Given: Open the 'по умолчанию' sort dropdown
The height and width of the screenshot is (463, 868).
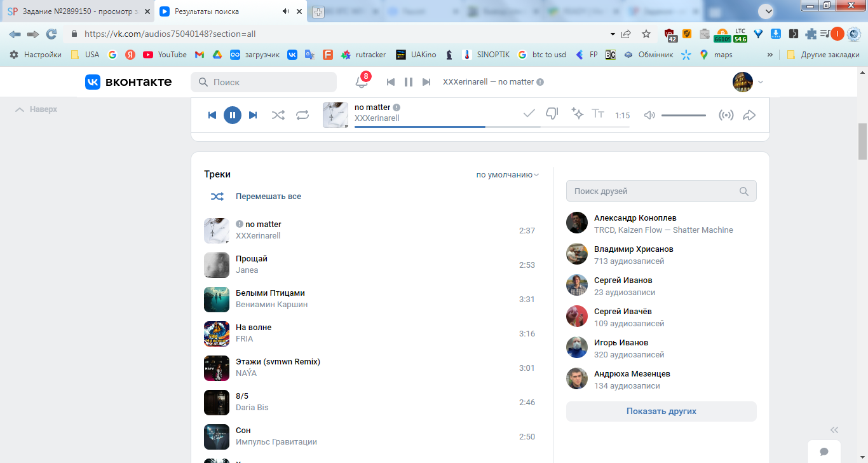Looking at the screenshot, I should point(508,174).
